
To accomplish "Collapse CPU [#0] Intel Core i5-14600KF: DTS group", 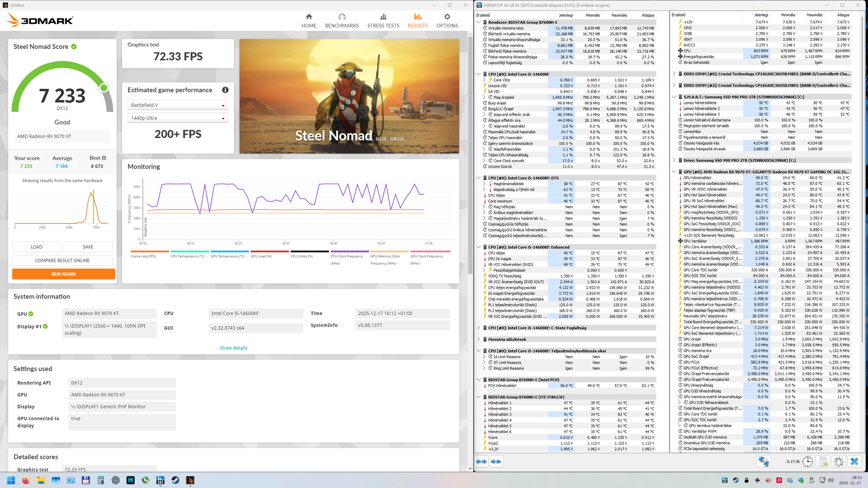I will [479, 178].
